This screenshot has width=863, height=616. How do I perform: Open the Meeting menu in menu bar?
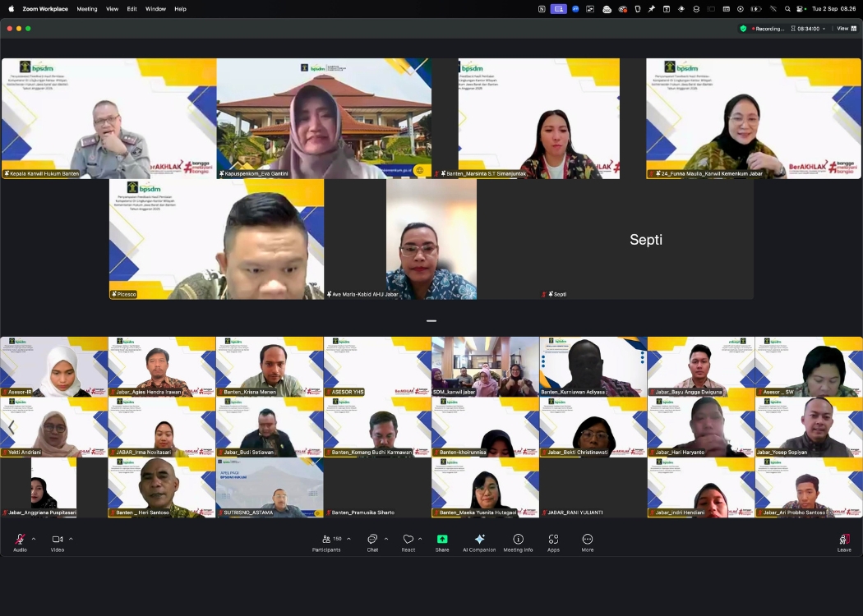(86, 9)
